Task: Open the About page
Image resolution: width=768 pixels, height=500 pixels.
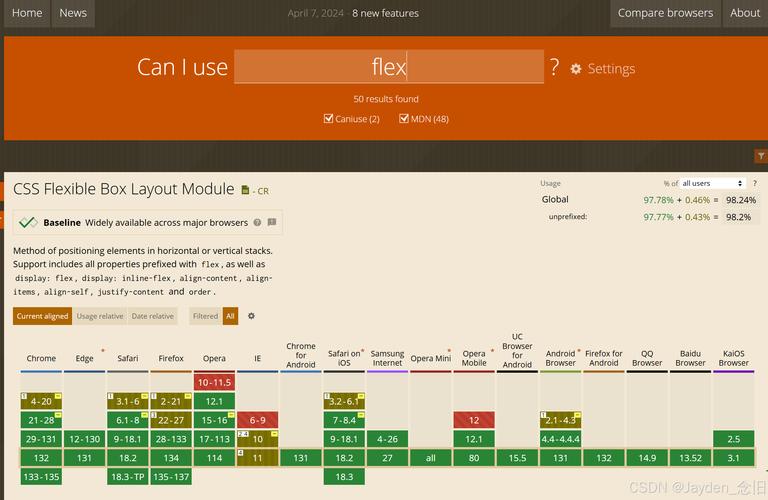Action: 745,13
